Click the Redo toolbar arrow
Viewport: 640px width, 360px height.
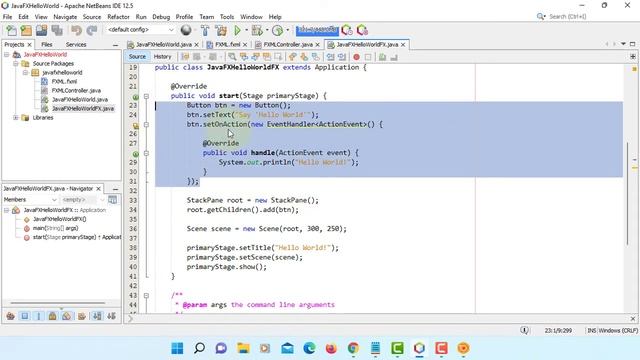(92, 30)
